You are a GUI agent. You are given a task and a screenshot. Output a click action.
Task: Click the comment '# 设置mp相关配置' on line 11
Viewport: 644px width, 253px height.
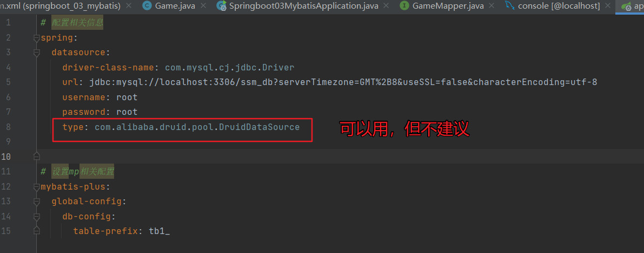pos(77,172)
